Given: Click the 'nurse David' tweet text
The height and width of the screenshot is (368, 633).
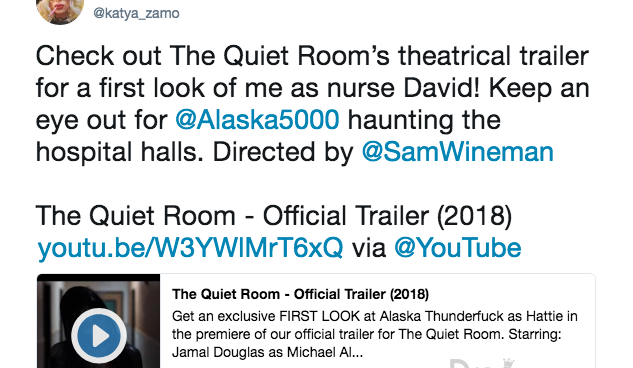Looking at the screenshot, I should (x=403, y=88).
